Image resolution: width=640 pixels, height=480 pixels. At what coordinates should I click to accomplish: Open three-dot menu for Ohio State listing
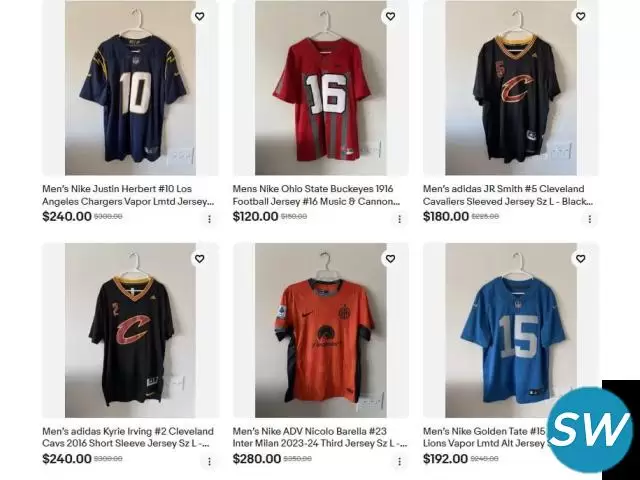click(x=400, y=219)
